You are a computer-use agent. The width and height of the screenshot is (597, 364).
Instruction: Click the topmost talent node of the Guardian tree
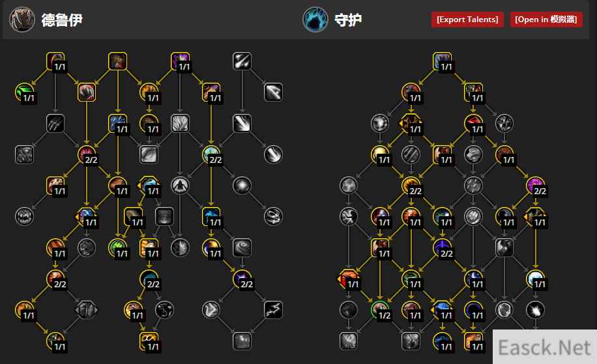(x=443, y=62)
